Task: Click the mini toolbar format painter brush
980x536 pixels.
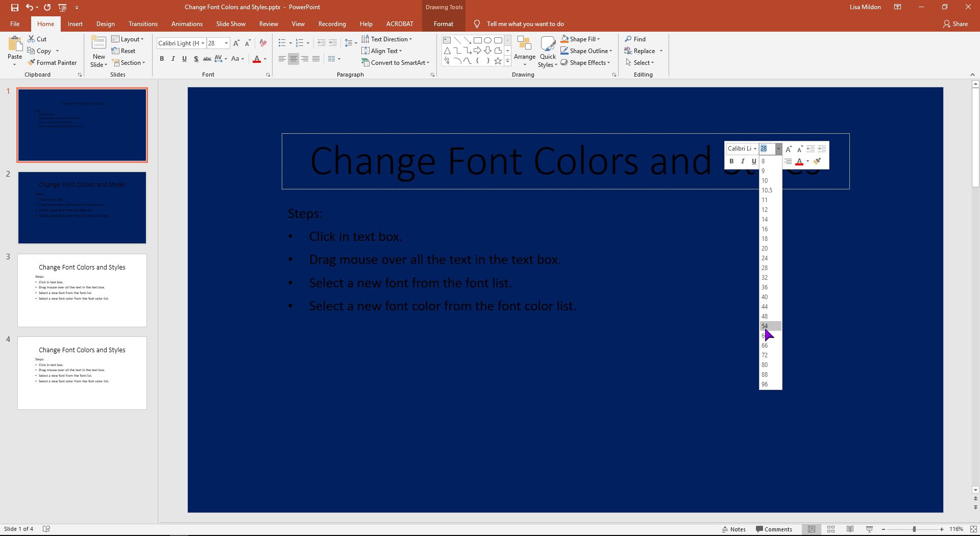Action: (817, 161)
